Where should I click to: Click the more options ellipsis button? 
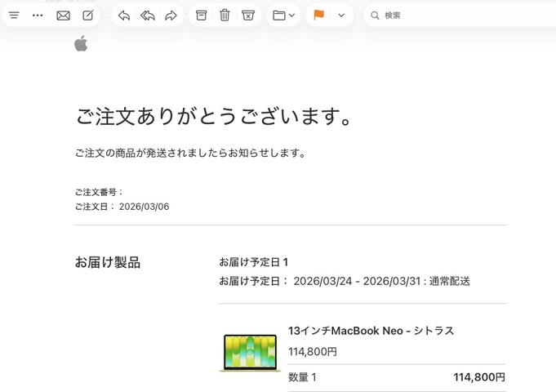coord(38,16)
